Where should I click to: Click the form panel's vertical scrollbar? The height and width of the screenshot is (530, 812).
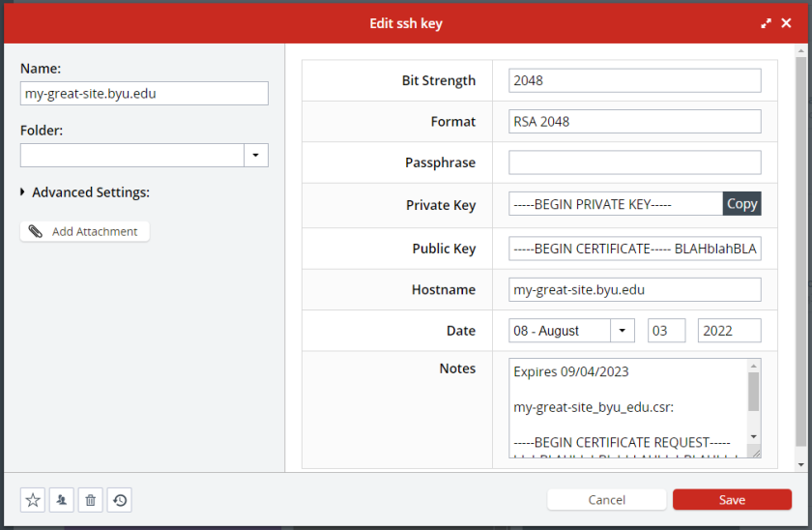(801, 251)
